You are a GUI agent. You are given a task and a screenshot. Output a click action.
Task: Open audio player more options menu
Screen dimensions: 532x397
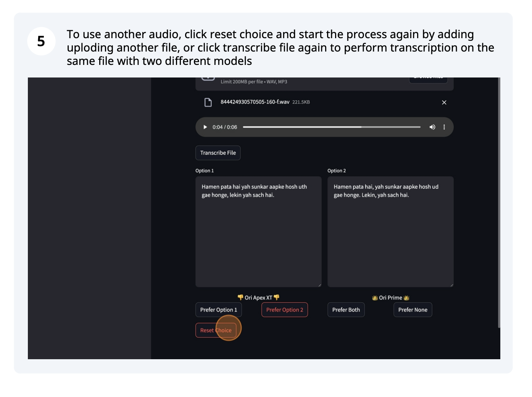tap(444, 127)
